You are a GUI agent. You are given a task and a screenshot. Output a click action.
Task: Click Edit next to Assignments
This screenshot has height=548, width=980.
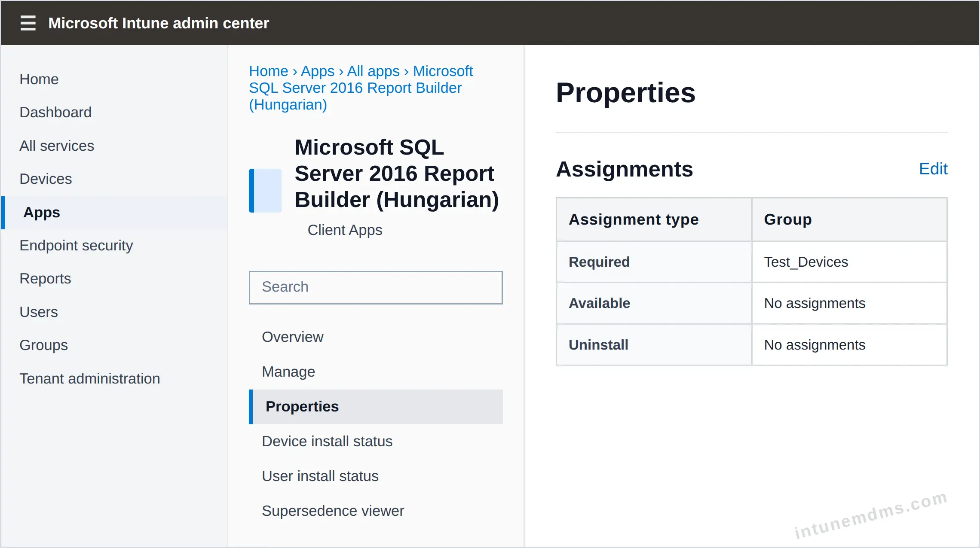coord(933,169)
